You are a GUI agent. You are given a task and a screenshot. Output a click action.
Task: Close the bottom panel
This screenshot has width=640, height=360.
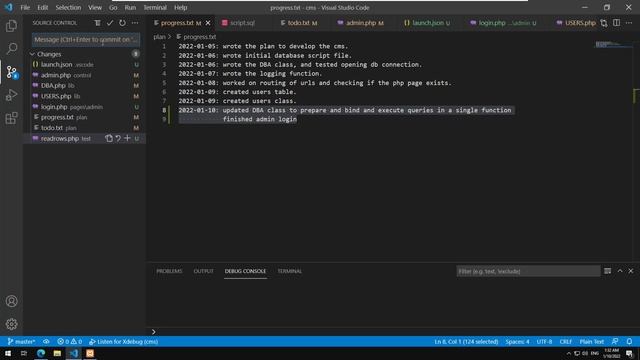tap(631, 271)
